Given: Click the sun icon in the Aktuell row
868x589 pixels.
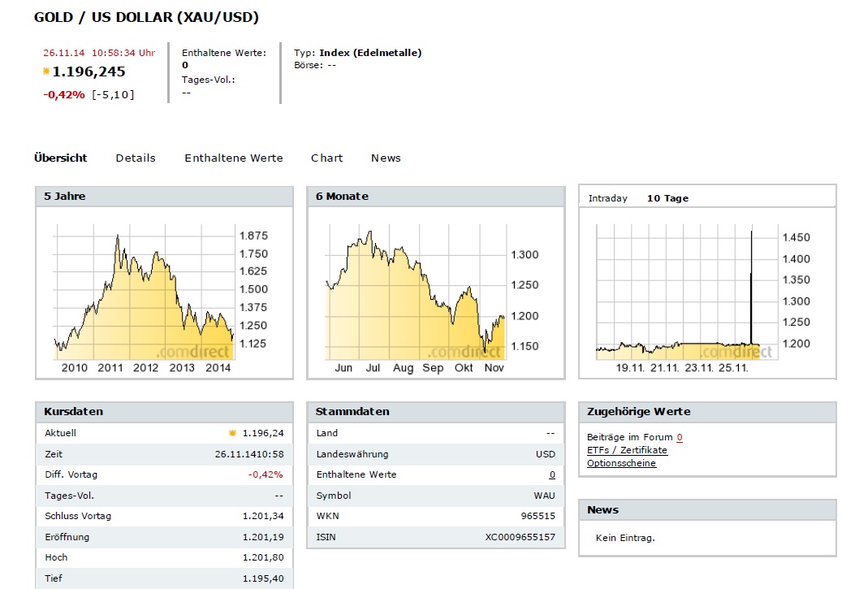Looking at the screenshot, I should (x=233, y=434).
